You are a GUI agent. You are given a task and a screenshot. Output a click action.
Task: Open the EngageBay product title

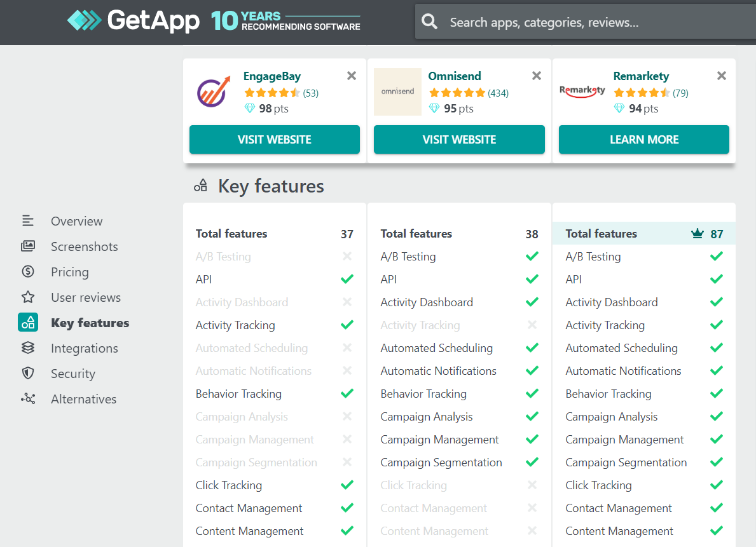272,76
